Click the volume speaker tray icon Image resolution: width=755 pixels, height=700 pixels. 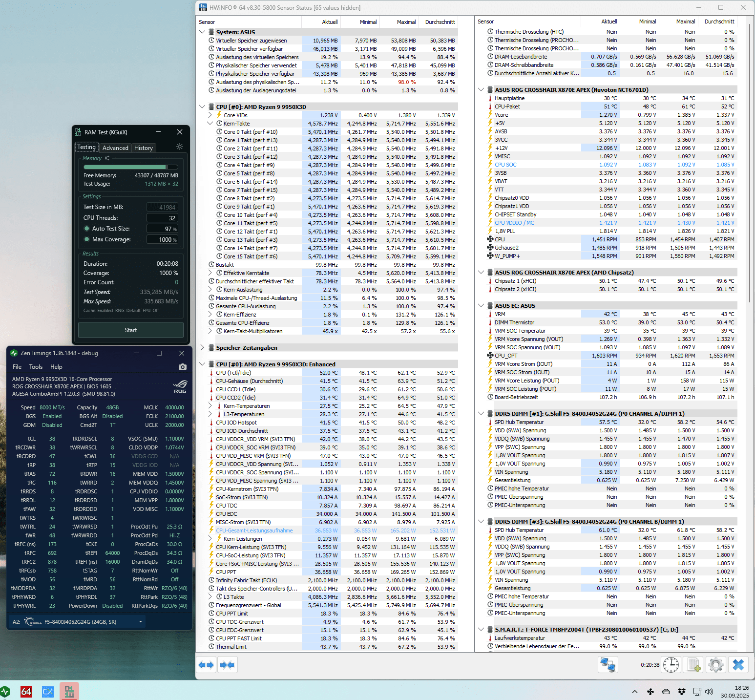point(710,692)
